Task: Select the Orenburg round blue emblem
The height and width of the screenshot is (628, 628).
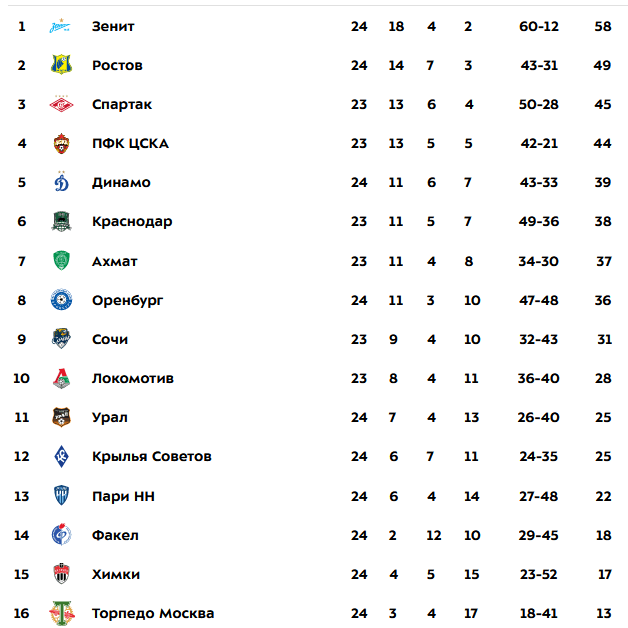Action: coord(61,300)
